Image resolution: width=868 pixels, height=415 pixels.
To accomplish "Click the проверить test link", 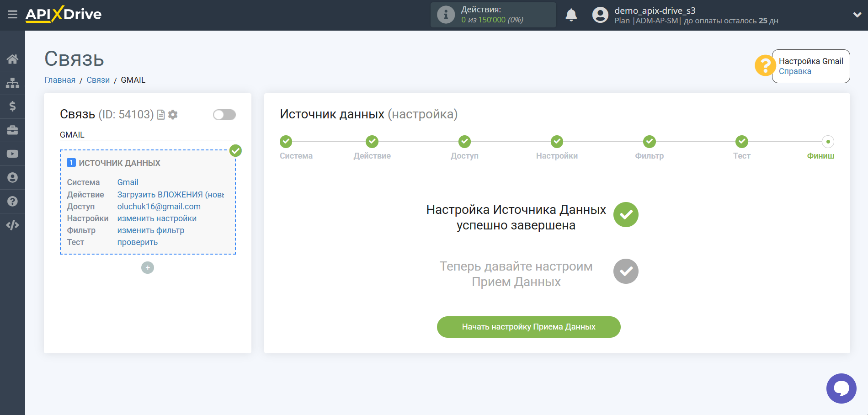I will [137, 242].
